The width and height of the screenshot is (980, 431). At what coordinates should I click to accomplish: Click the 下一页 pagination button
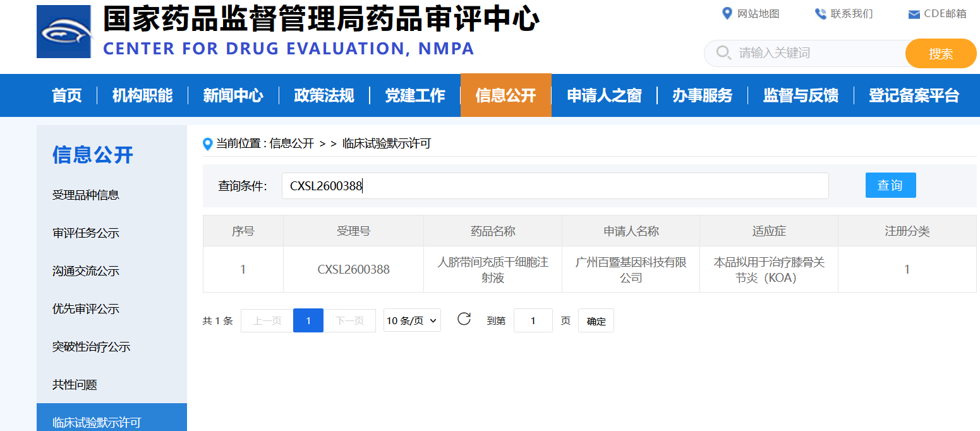[349, 320]
